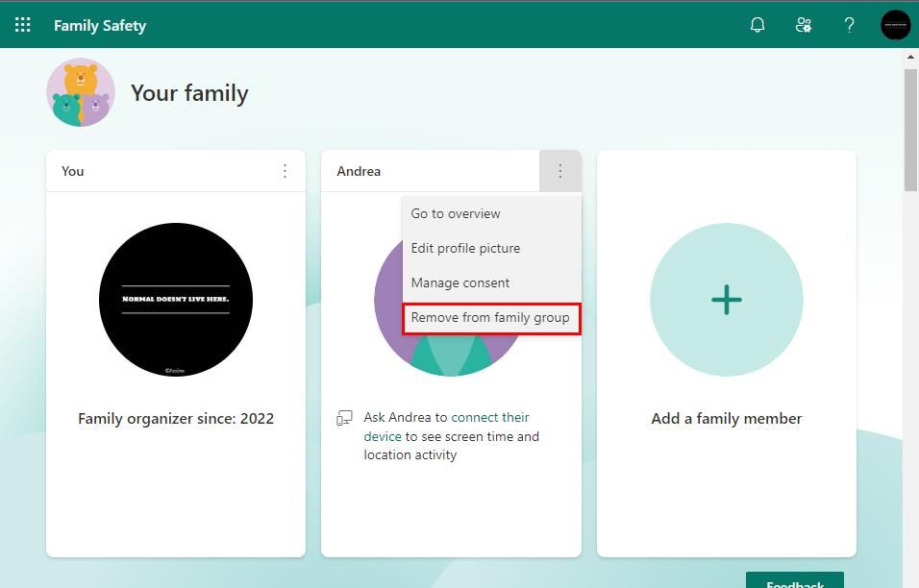Collapse Andrea's three-dot options menu
Viewport: 919px width, 588px height.
560,171
